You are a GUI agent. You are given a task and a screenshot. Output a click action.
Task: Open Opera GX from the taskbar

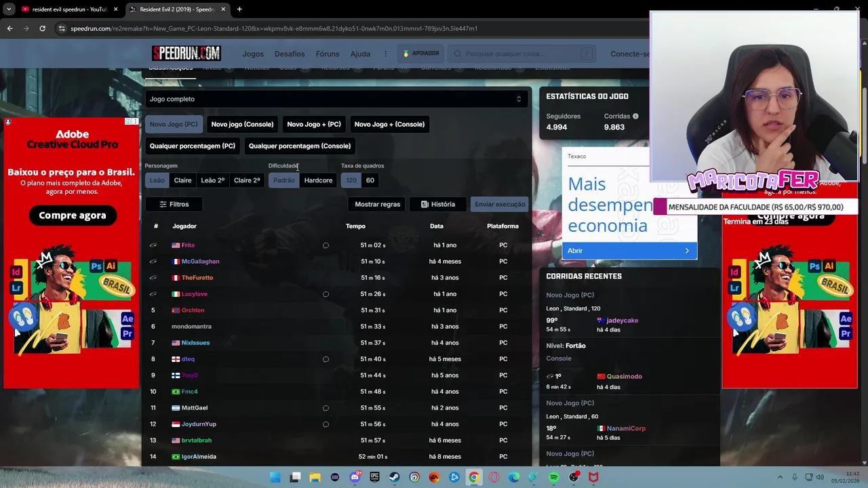(x=494, y=477)
